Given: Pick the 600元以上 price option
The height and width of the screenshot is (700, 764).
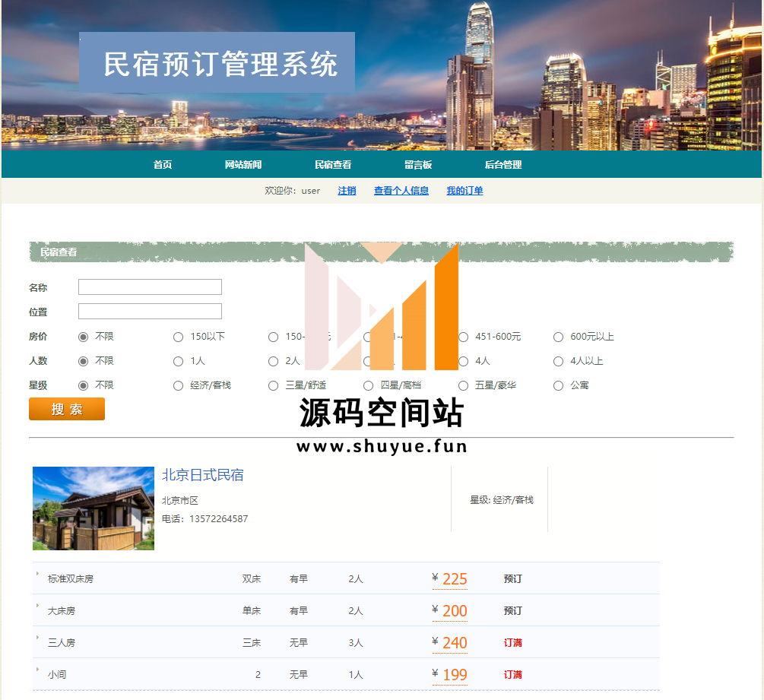Looking at the screenshot, I should click(559, 337).
